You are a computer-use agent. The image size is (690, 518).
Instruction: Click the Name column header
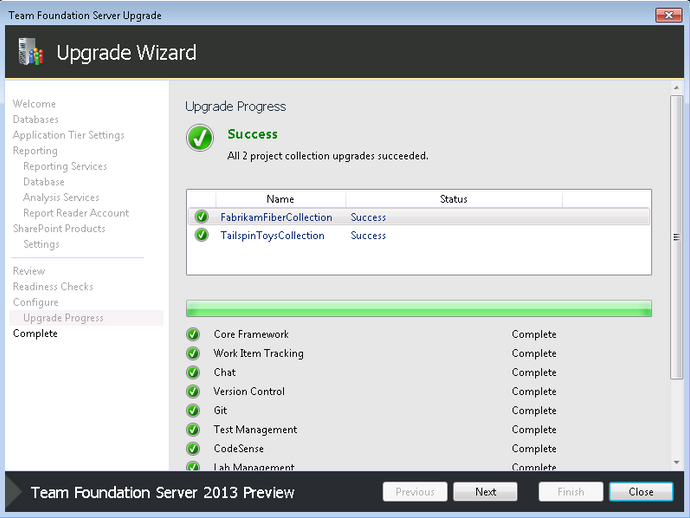[x=280, y=199]
